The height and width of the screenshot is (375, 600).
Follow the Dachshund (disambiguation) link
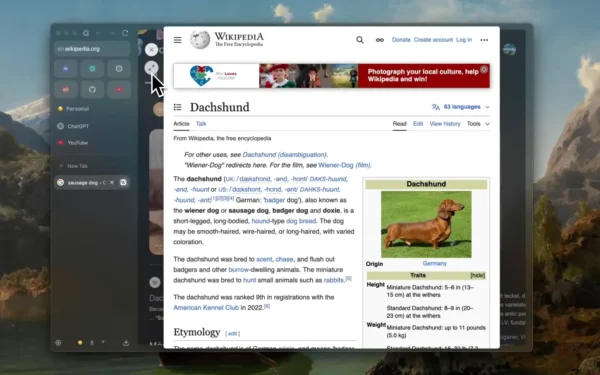(x=284, y=155)
